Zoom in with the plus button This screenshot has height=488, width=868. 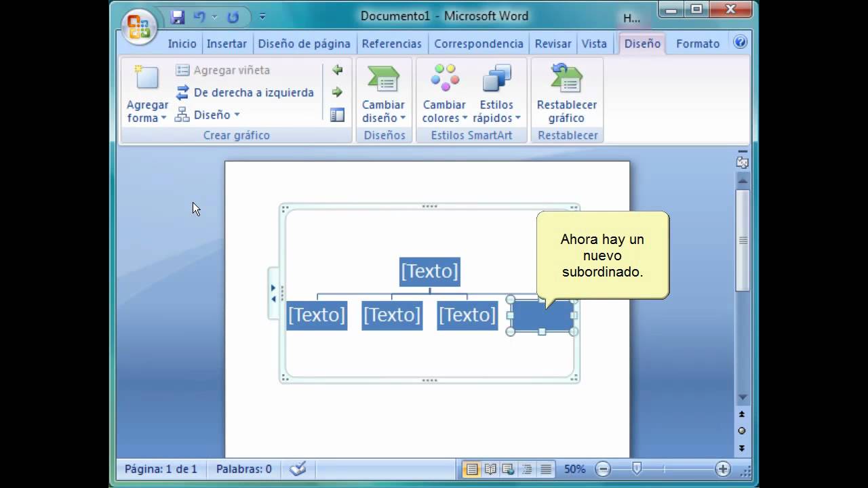click(723, 468)
